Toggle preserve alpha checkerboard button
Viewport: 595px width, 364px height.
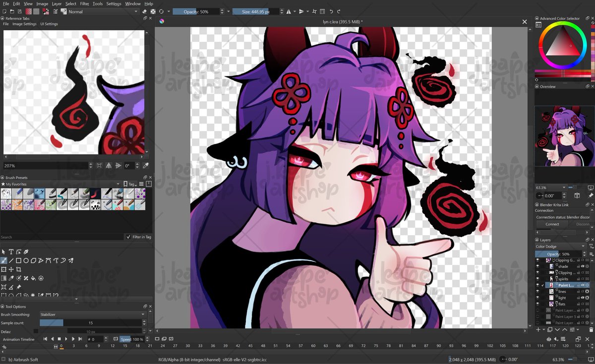153,11
